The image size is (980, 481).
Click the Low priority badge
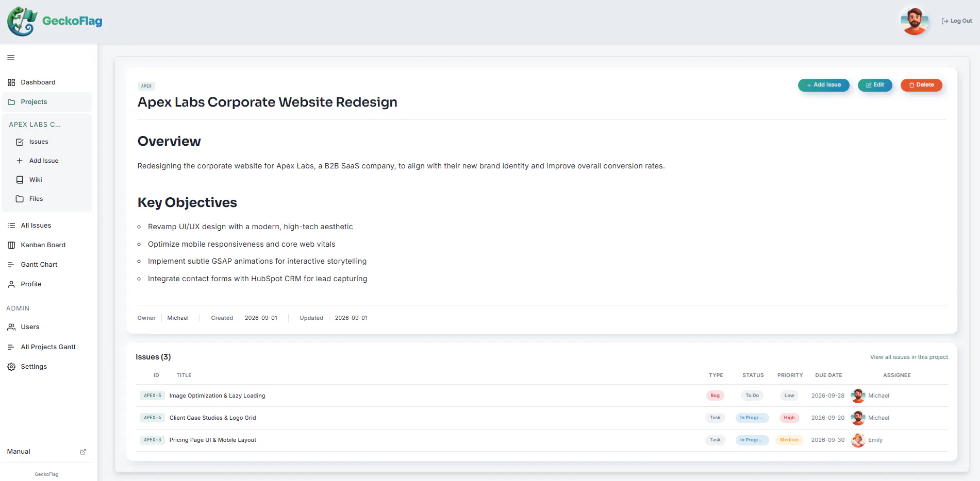pyautogui.click(x=789, y=396)
